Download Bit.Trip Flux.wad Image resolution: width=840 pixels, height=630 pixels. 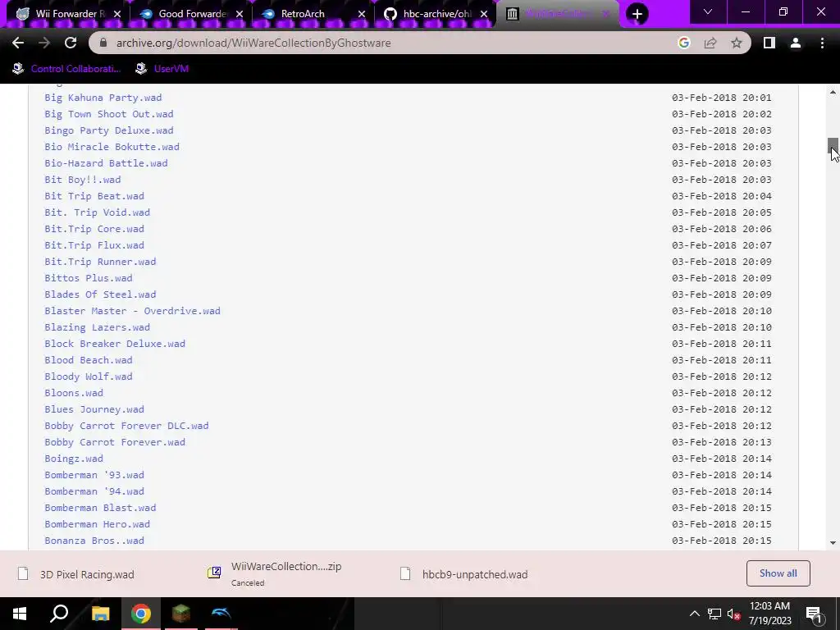pos(94,245)
